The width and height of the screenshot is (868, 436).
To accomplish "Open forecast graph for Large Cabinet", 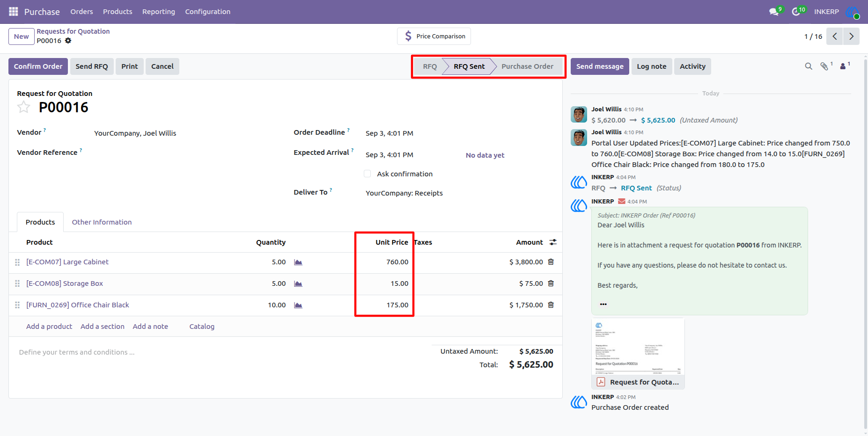I will (298, 262).
